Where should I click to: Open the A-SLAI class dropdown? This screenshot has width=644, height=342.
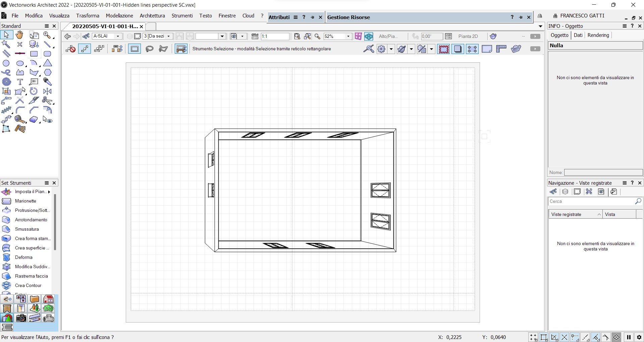pos(118,36)
